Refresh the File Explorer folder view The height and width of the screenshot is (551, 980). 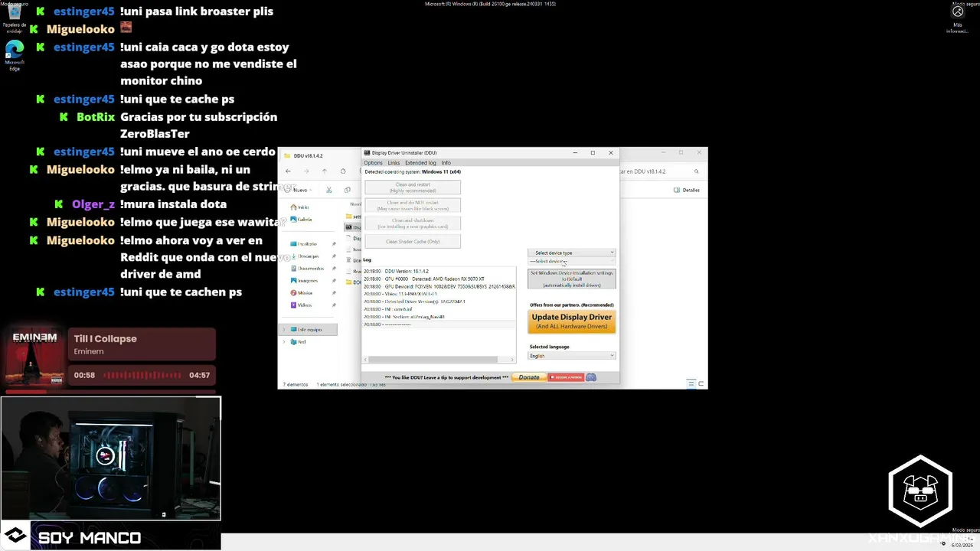point(343,171)
